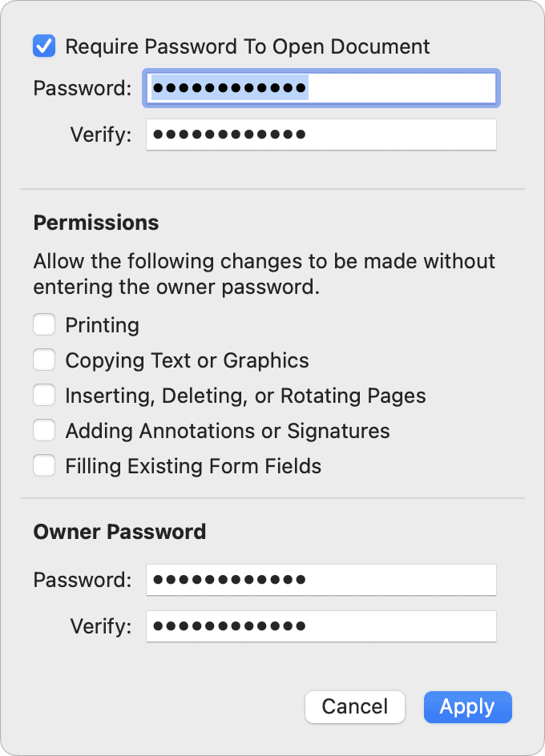
Task: Click the "Copying Text or Graphics" label text
Action: point(187,360)
